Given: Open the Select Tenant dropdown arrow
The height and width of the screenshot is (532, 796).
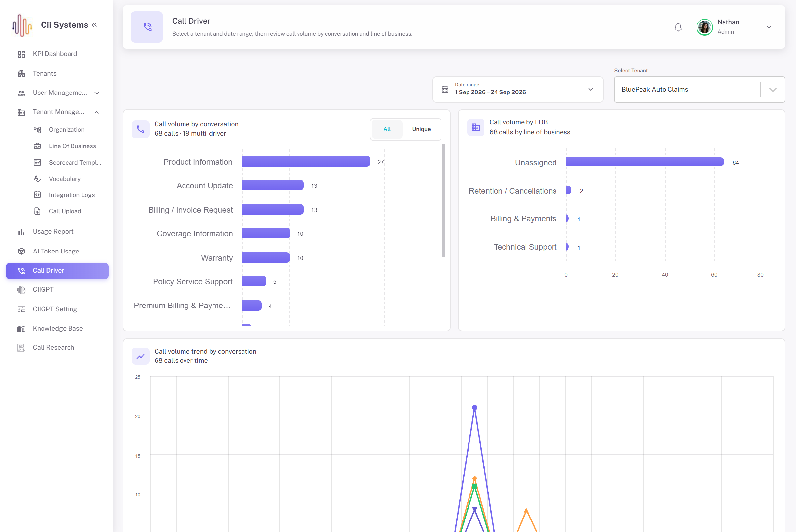Looking at the screenshot, I should coord(773,90).
